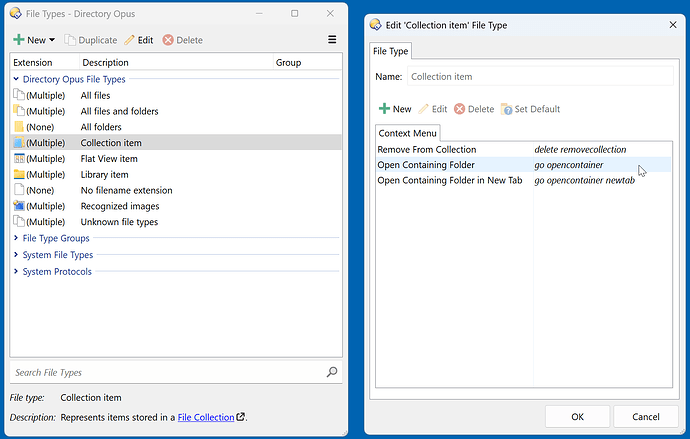Switch to the Context Menu tab

(x=409, y=133)
